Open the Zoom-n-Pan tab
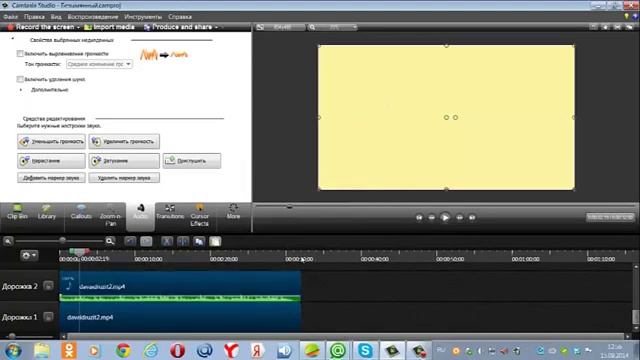The width and height of the screenshot is (640, 360). click(x=110, y=216)
